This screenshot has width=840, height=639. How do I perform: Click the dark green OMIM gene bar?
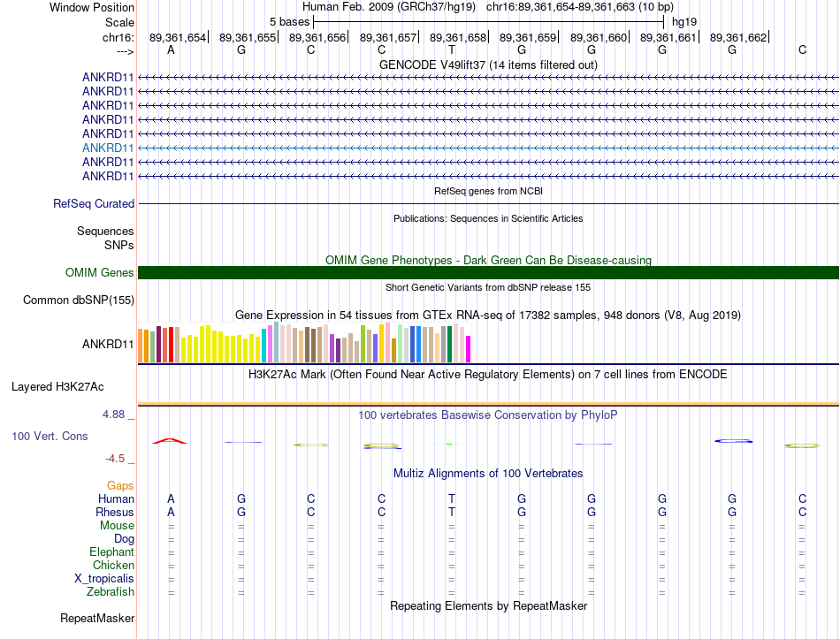tap(488, 272)
